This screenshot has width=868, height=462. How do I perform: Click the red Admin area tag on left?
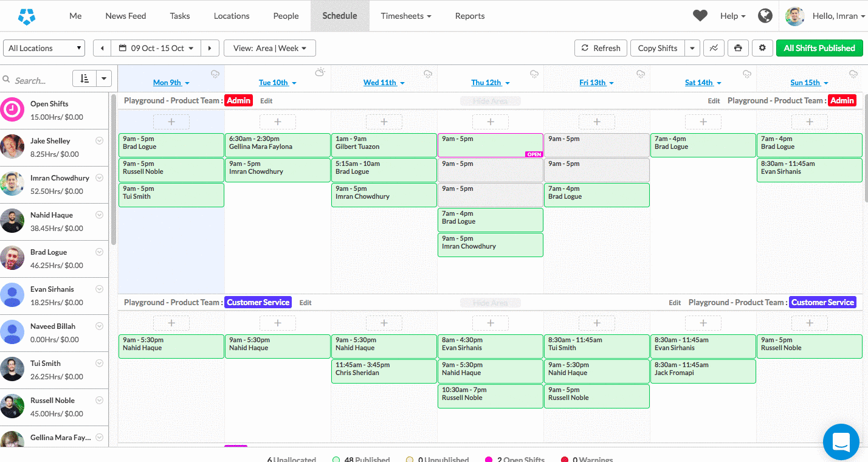[x=238, y=100]
